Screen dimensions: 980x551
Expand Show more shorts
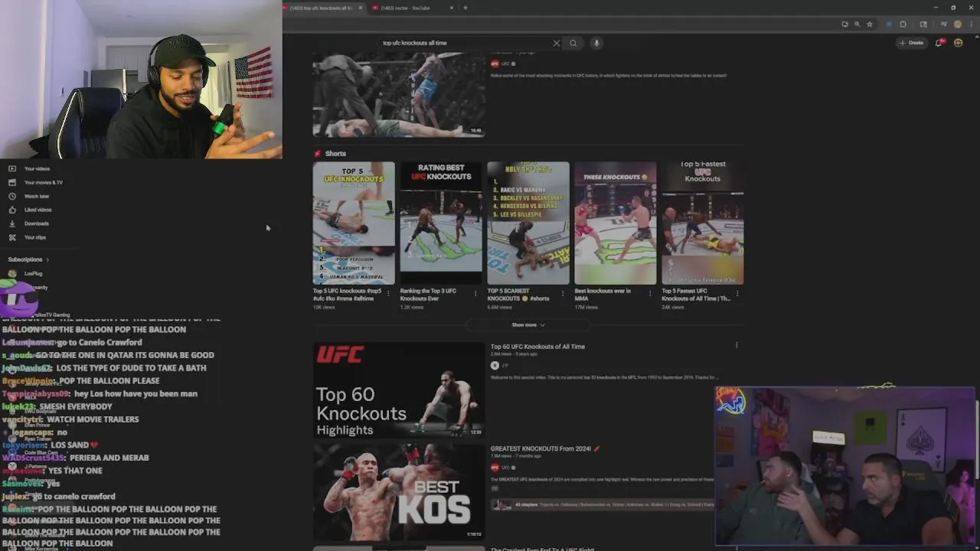click(528, 324)
